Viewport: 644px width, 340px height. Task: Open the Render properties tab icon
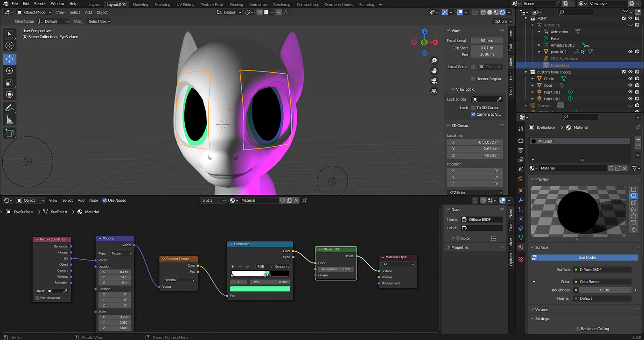coord(521,141)
